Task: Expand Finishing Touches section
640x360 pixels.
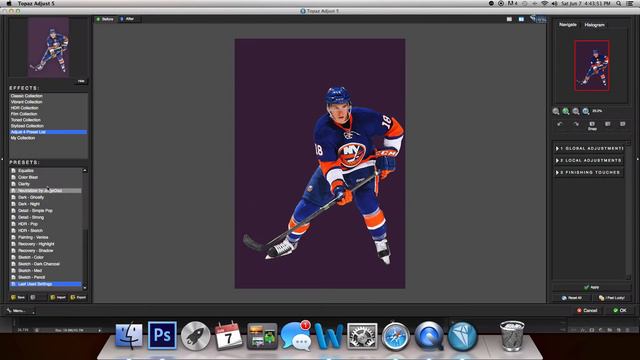Action: coord(589,173)
